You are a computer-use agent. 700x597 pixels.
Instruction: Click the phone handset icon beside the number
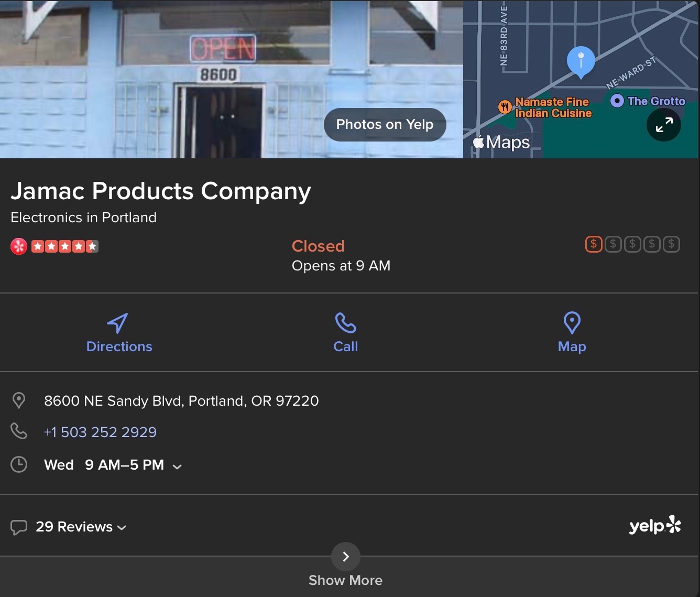(x=19, y=431)
